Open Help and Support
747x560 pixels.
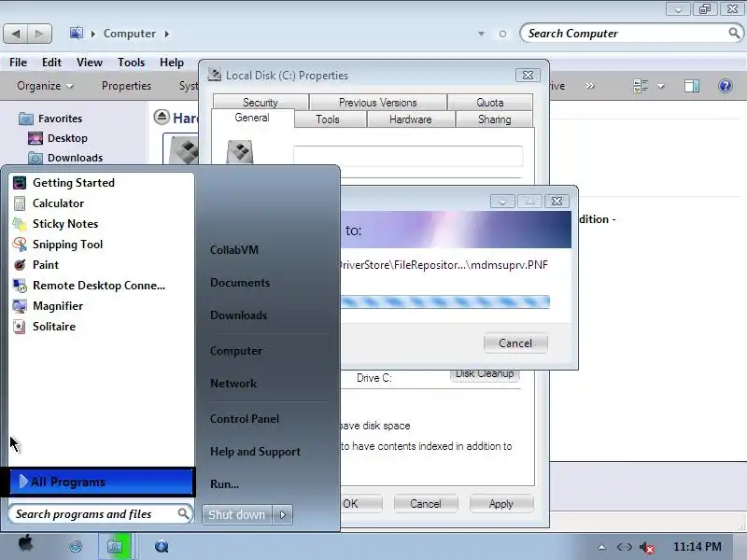coord(255,452)
